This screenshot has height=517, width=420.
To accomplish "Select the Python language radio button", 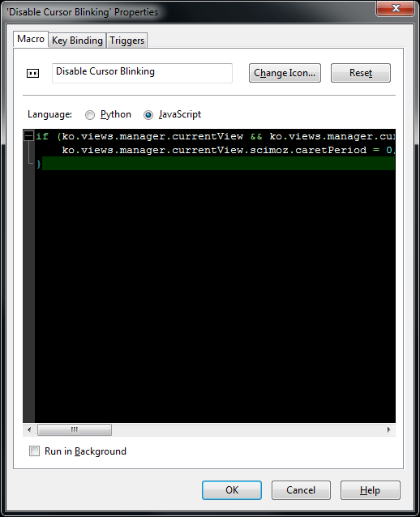I will (90, 115).
